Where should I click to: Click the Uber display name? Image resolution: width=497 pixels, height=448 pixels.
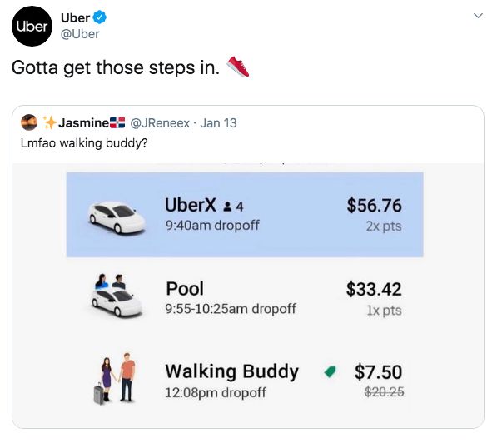(75, 17)
